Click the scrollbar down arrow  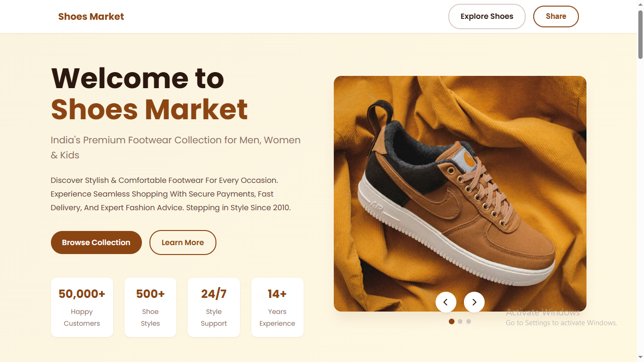[x=640, y=358]
